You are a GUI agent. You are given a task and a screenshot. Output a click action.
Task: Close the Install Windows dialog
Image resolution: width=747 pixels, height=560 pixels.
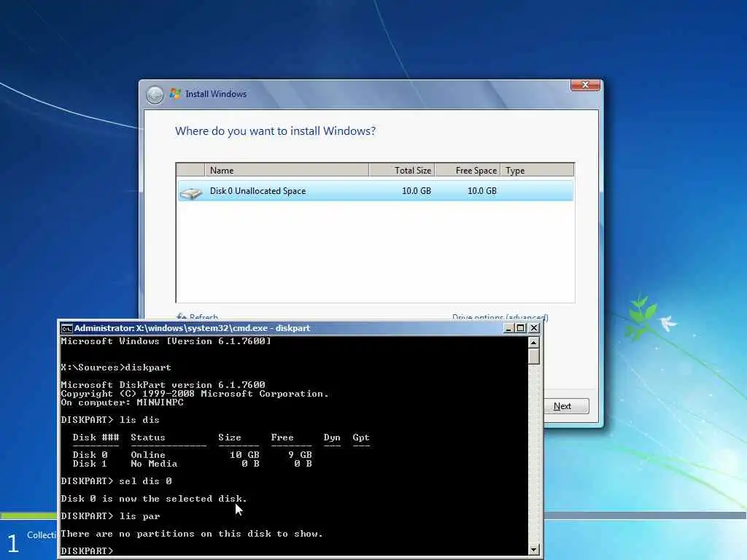585,85
